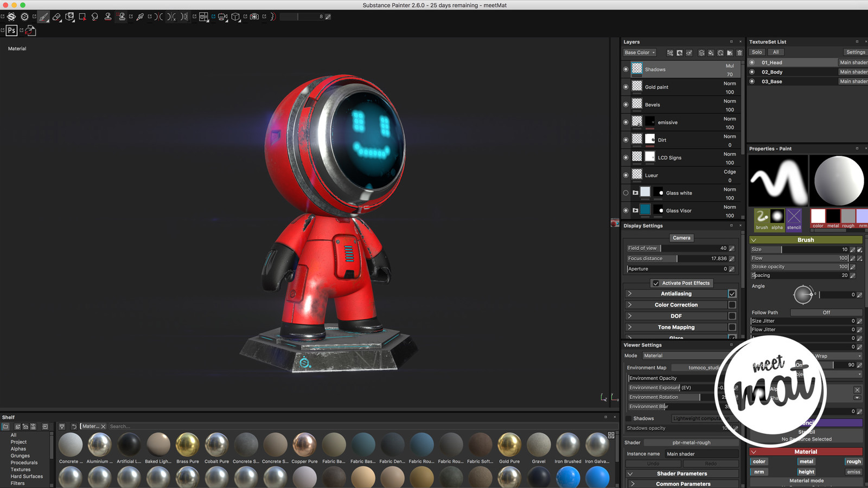
Task: Select the Project shelf category
Action: click(18, 442)
